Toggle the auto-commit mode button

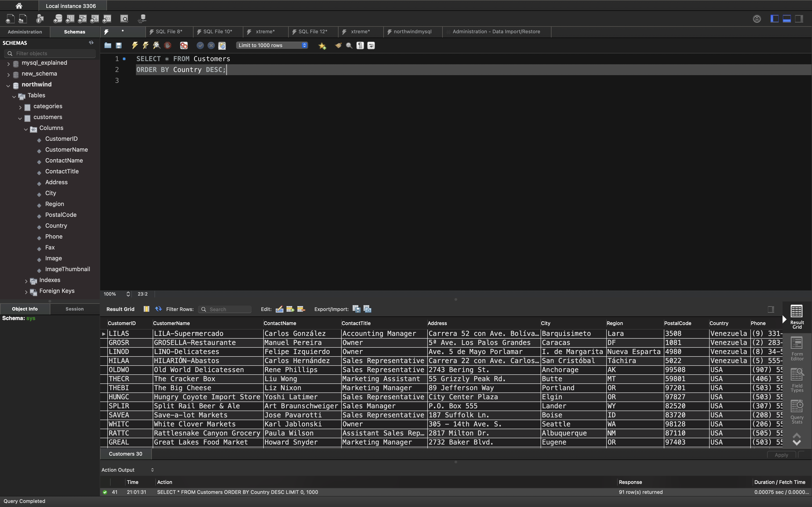(x=222, y=45)
